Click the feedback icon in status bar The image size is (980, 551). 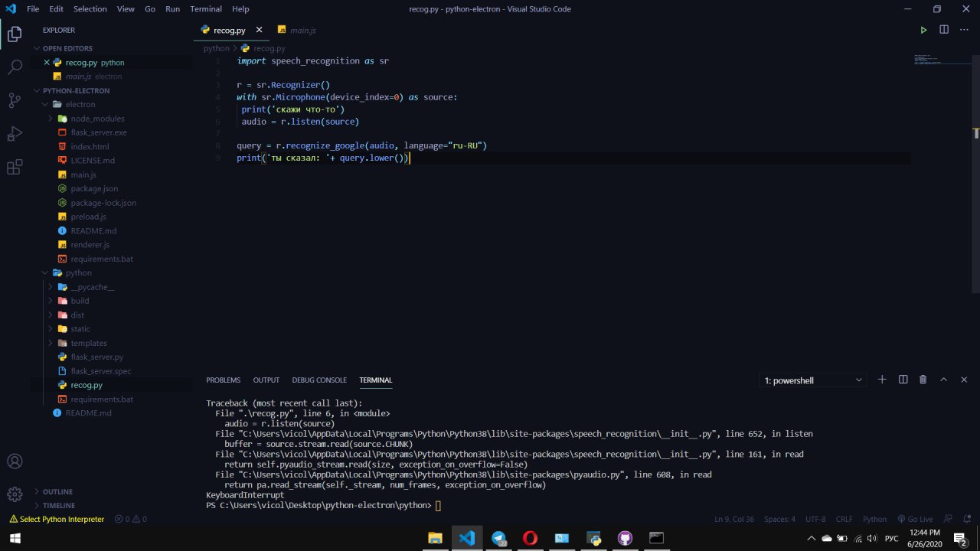(x=948, y=519)
